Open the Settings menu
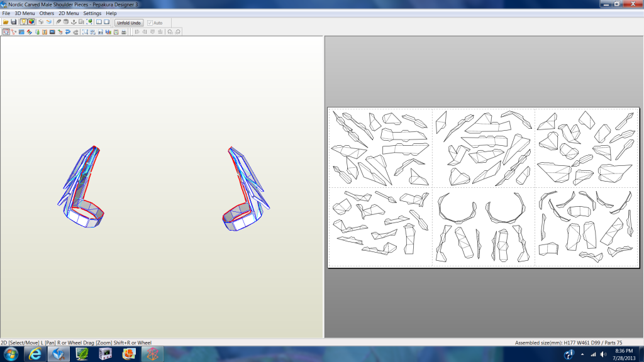The height and width of the screenshot is (362, 644). click(92, 13)
